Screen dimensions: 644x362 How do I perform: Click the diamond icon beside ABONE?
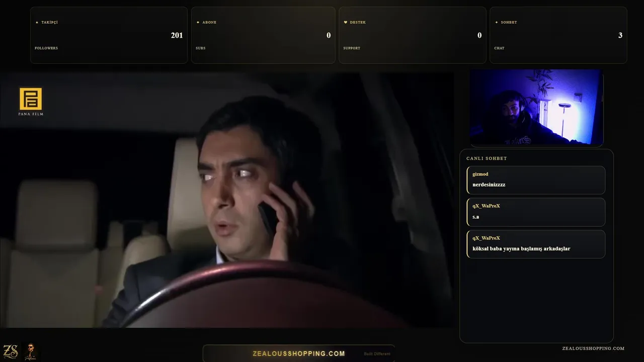tap(198, 23)
